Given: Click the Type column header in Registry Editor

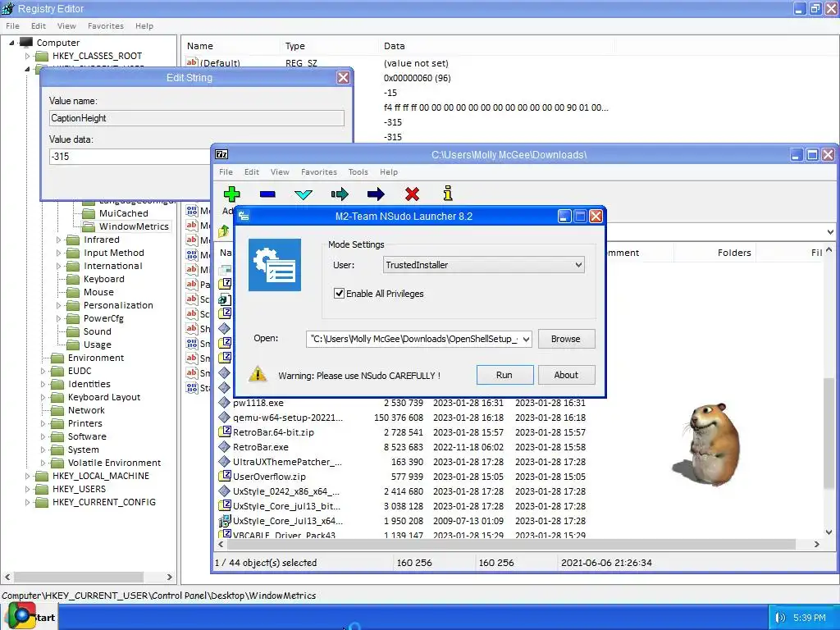Looking at the screenshot, I should tap(328, 46).
